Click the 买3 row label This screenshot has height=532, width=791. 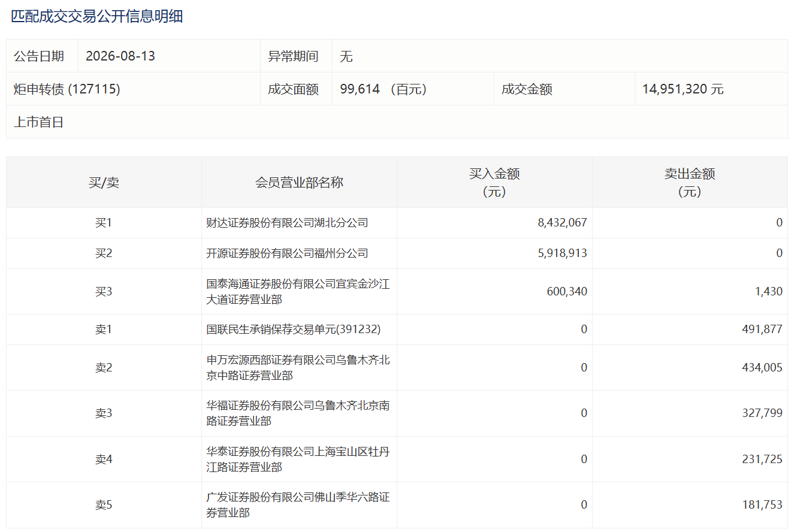104,292
